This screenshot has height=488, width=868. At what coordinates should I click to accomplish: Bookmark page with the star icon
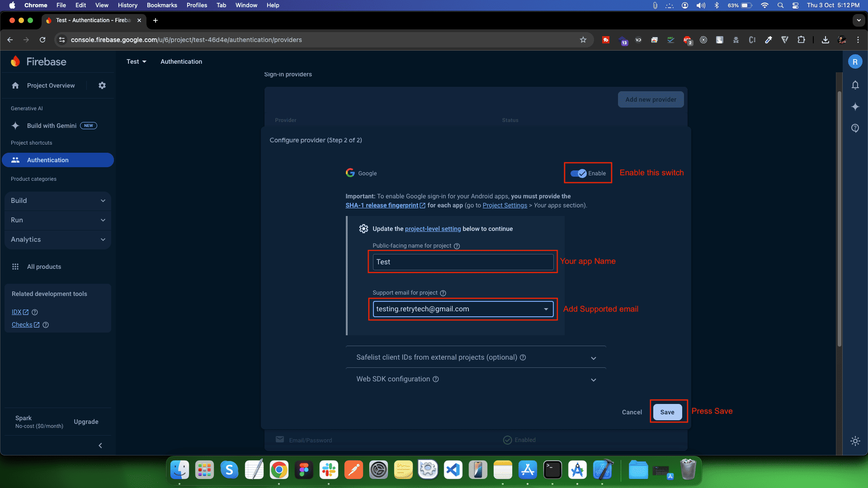coord(583,40)
